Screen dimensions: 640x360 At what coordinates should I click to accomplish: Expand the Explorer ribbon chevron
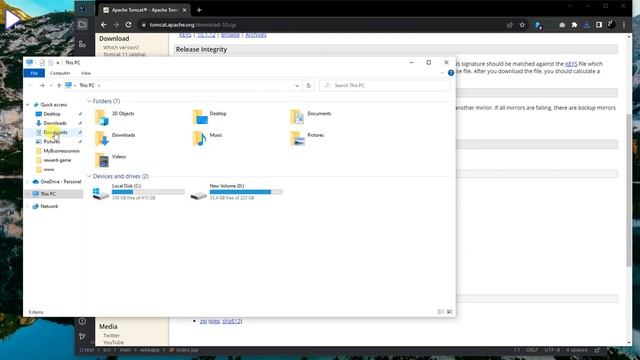pos(442,73)
